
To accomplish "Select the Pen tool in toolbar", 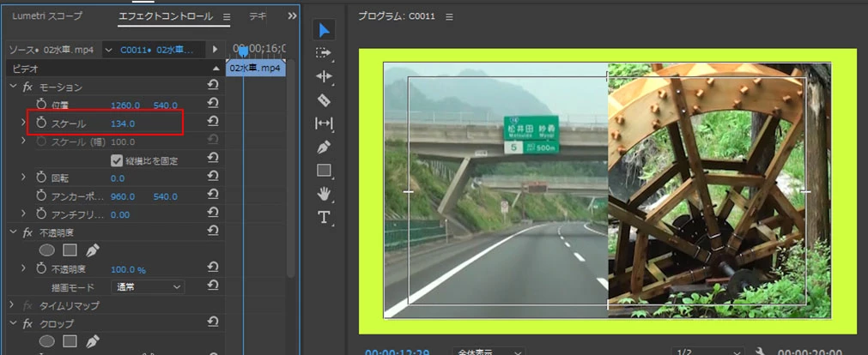I will point(324,147).
